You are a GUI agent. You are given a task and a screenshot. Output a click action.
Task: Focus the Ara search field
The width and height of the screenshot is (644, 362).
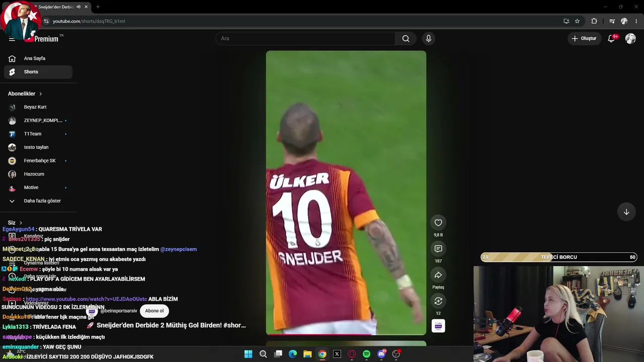click(x=306, y=39)
